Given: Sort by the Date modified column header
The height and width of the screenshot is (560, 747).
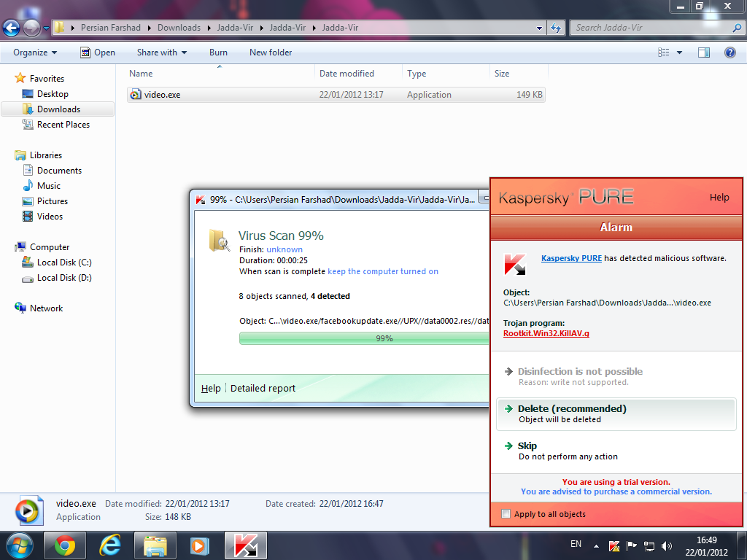Looking at the screenshot, I should click(x=358, y=74).
